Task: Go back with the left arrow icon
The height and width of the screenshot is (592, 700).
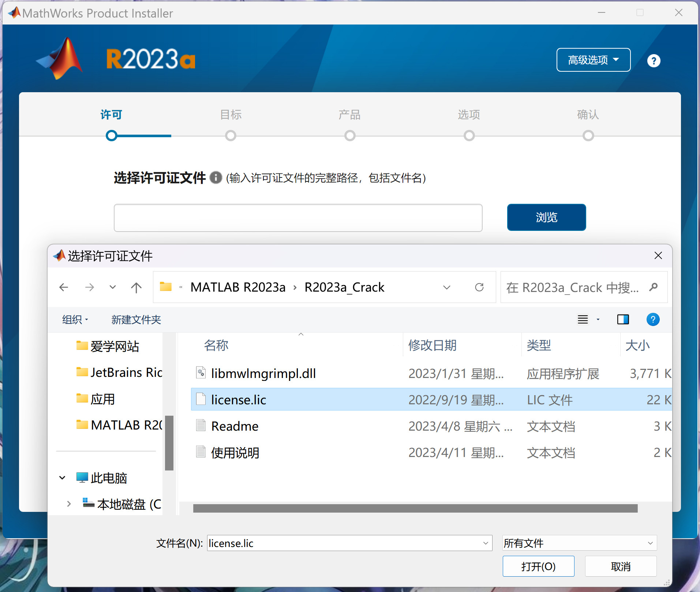Action: point(64,287)
